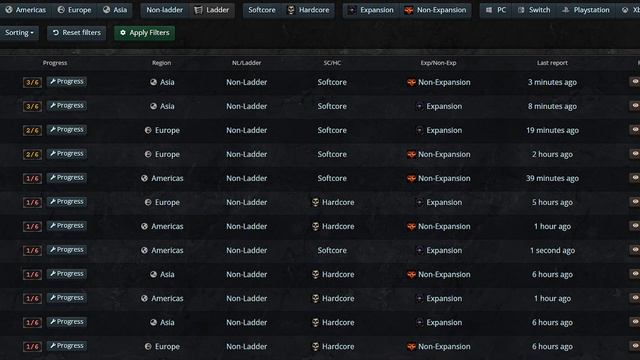Toggle the Americas region filter
The height and width of the screenshot is (360, 640).
pos(25,10)
